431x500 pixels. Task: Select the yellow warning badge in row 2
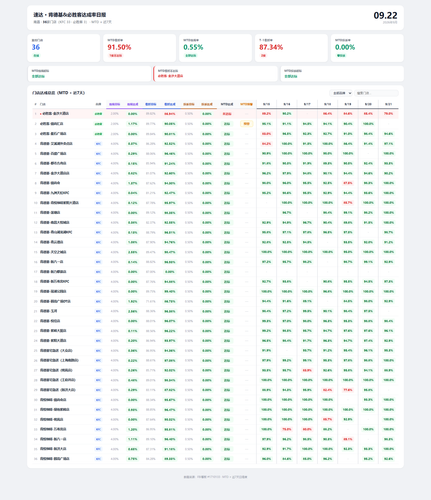click(246, 124)
